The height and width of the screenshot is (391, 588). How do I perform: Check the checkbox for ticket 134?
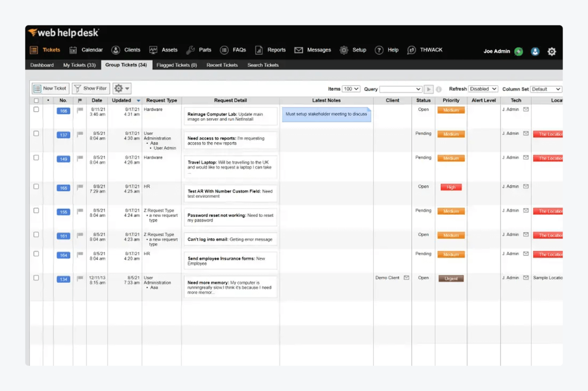pyautogui.click(x=36, y=278)
